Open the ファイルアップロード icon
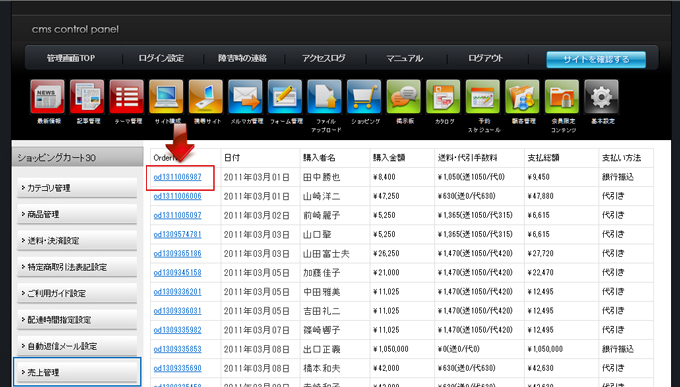 pyautogui.click(x=324, y=96)
